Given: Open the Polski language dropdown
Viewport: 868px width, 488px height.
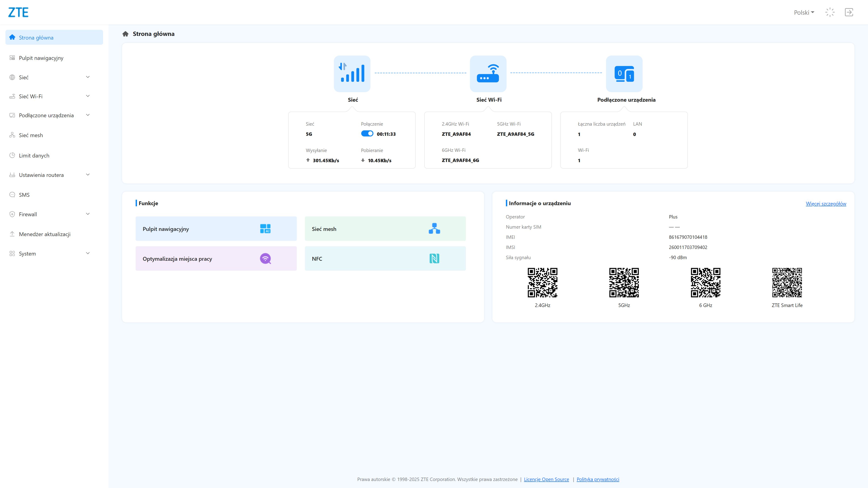Looking at the screenshot, I should click(x=804, y=12).
